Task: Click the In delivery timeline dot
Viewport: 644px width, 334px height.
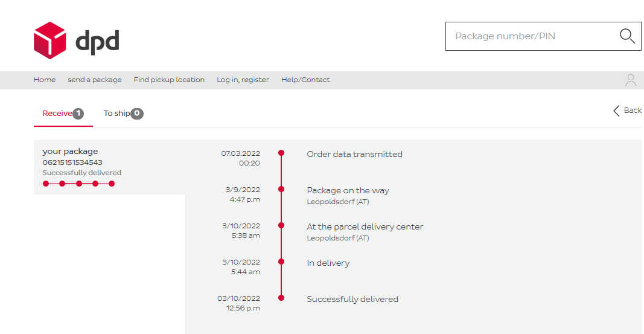Action: pyautogui.click(x=281, y=262)
